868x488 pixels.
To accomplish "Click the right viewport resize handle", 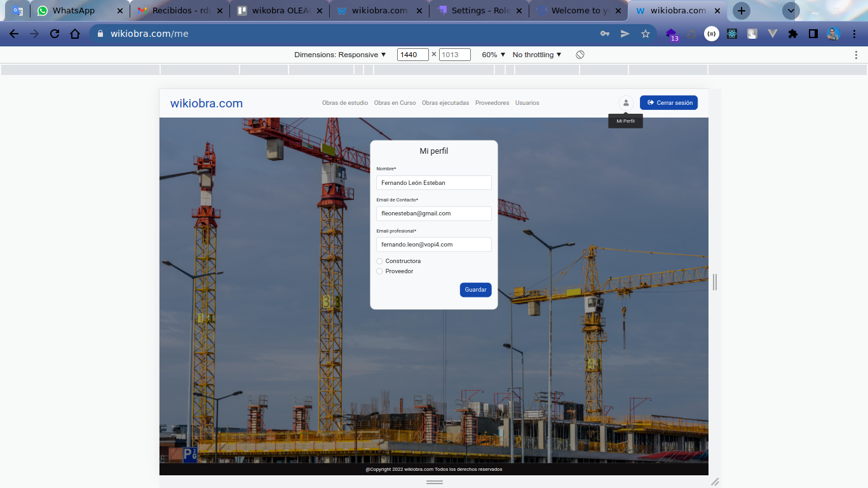I will (715, 281).
